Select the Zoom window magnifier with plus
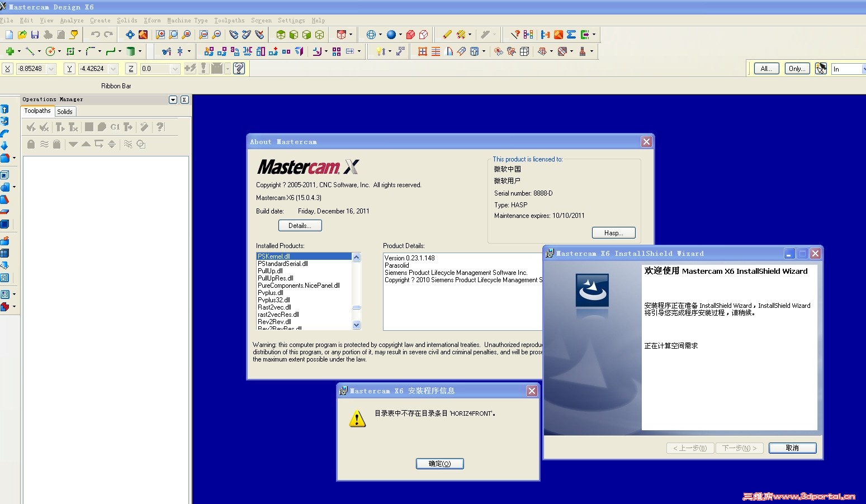Viewport: 866px width, 504px height. point(160,35)
